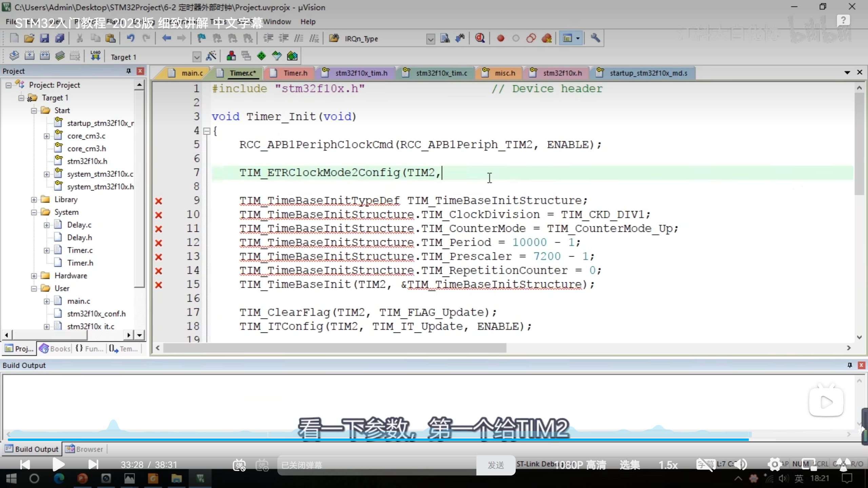
Task: Expand the Library folder in tree
Action: pos(34,200)
